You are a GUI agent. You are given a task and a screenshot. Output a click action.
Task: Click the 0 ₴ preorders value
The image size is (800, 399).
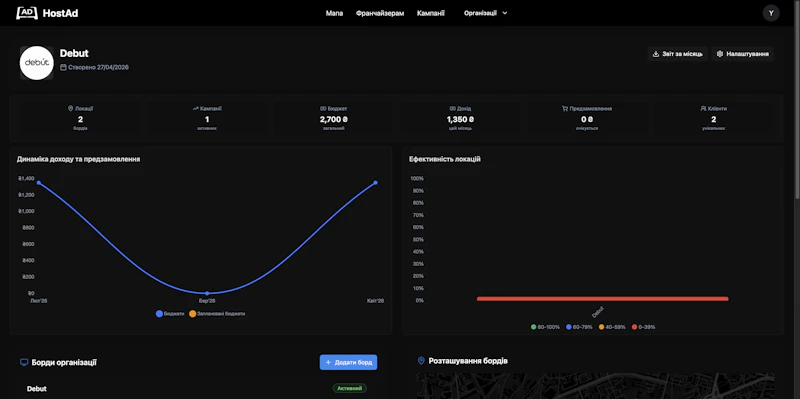tap(587, 119)
